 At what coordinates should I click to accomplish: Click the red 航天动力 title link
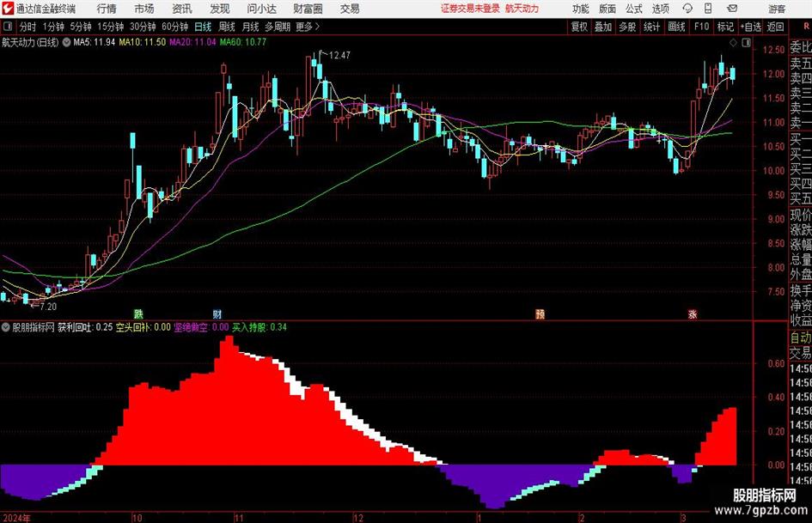coord(522,9)
